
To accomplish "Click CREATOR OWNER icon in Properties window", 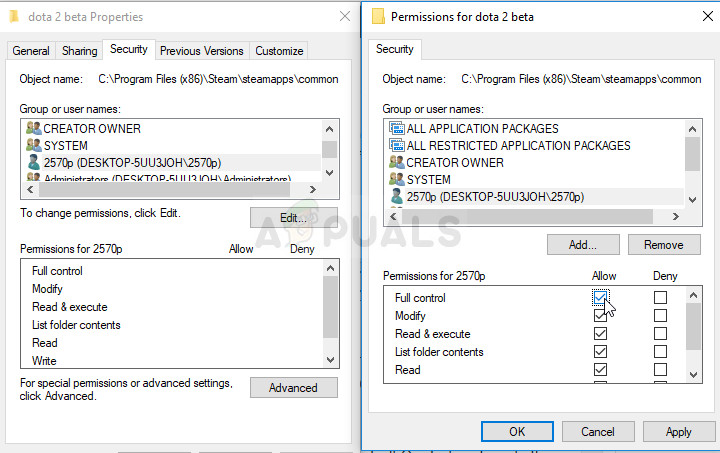I will pyautogui.click(x=34, y=129).
